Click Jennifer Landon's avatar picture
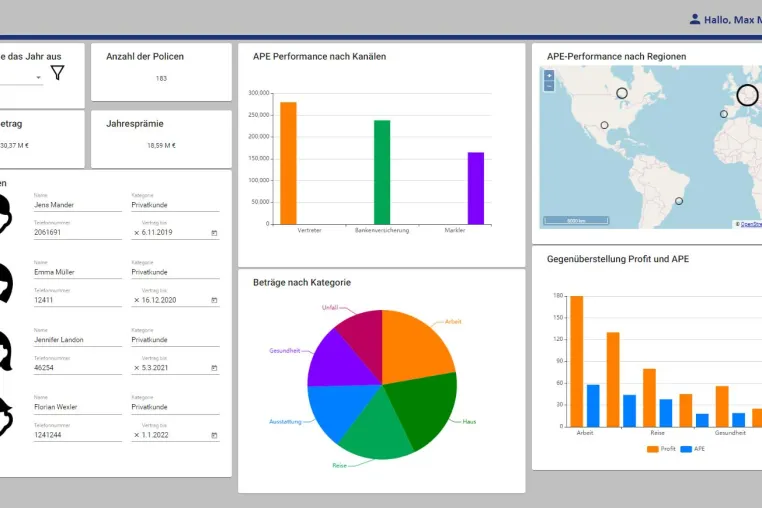 pyautogui.click(x=5, y=350)
